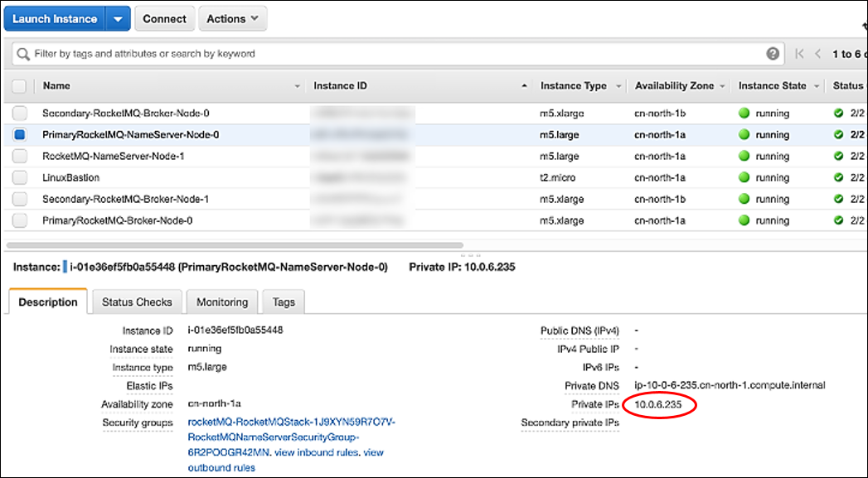Click the running status icon for Secondary-RocketMQ-Broker-Node-0
868x478 pixels.
(744, 113)
